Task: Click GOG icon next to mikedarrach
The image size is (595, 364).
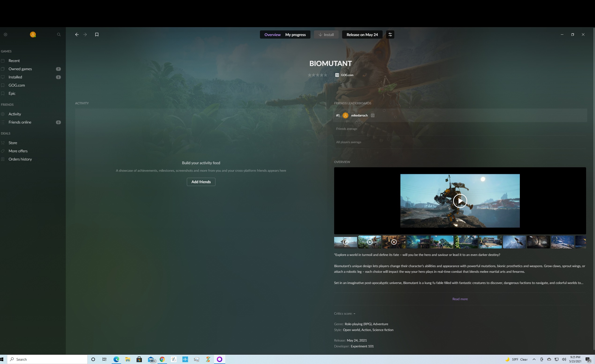Action: tap(373, 116)
